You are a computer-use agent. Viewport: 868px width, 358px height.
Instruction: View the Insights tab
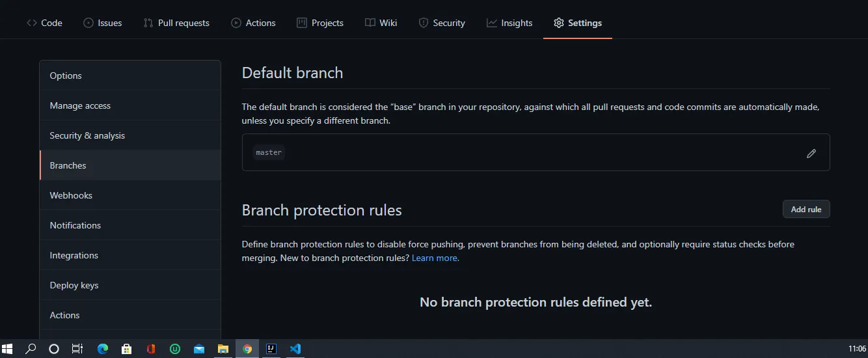click(509, 23)
